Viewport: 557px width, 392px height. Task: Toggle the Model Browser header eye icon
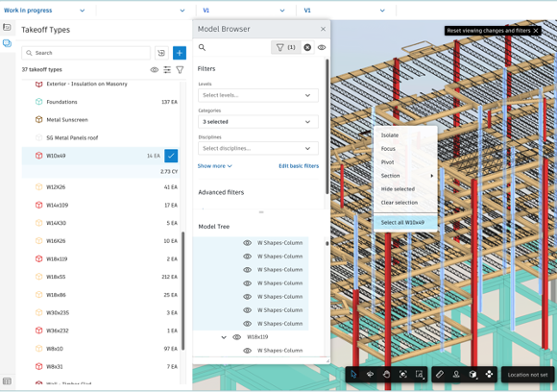[322, 47]
